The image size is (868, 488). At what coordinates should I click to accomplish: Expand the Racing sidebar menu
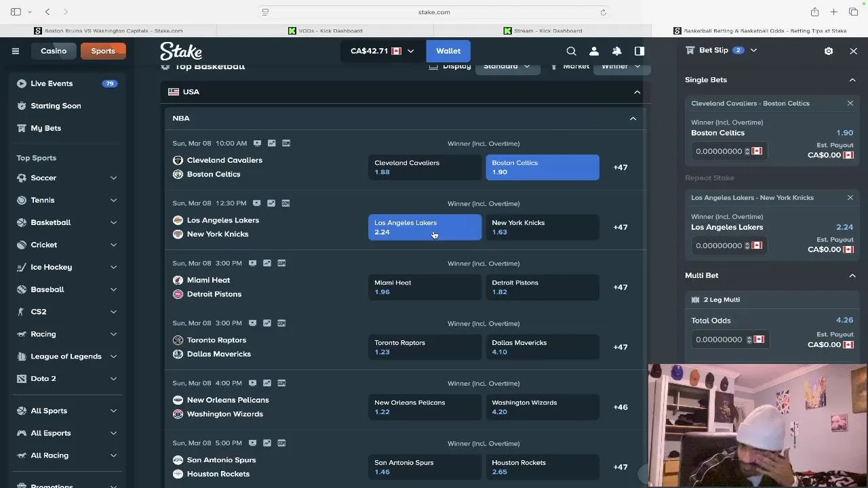[113, 334]
